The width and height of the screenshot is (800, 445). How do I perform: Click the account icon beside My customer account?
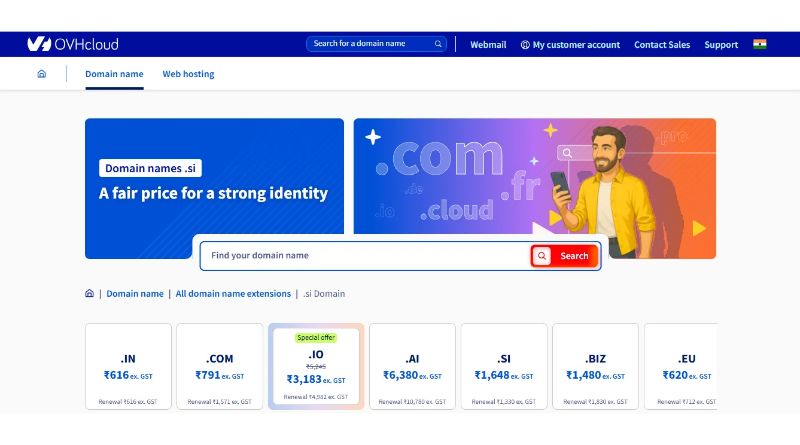(525, 45)
